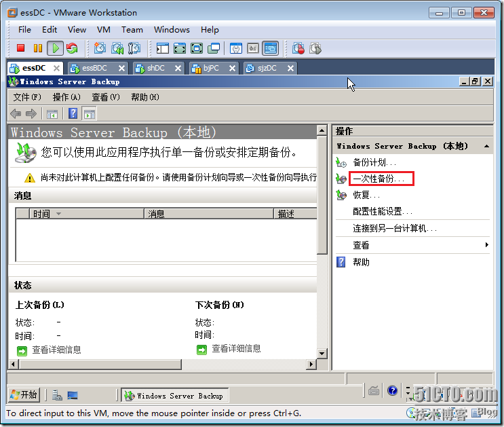Click the green Power On play icon
Screen dimensions: 504x427
click(x=56, y=48)
